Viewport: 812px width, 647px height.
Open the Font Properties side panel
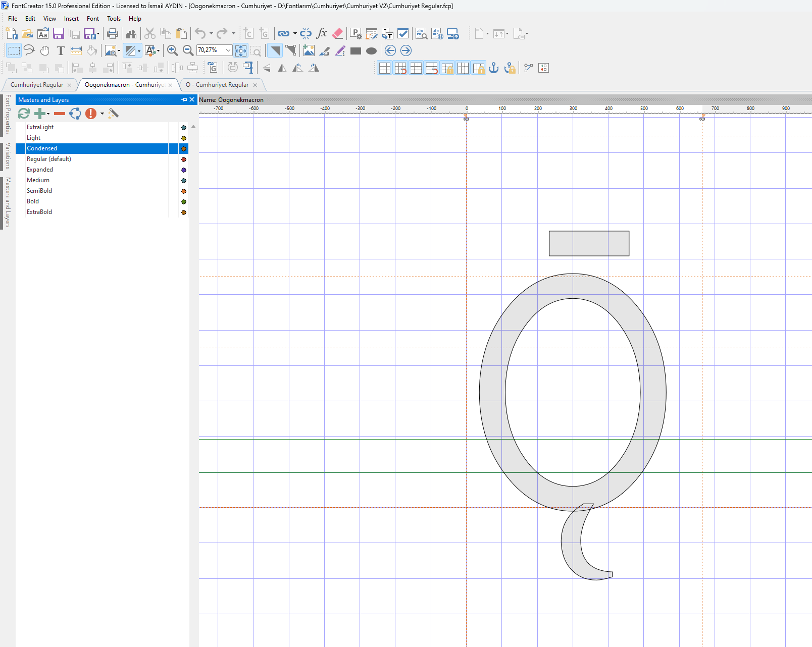(x=8, y=115)
